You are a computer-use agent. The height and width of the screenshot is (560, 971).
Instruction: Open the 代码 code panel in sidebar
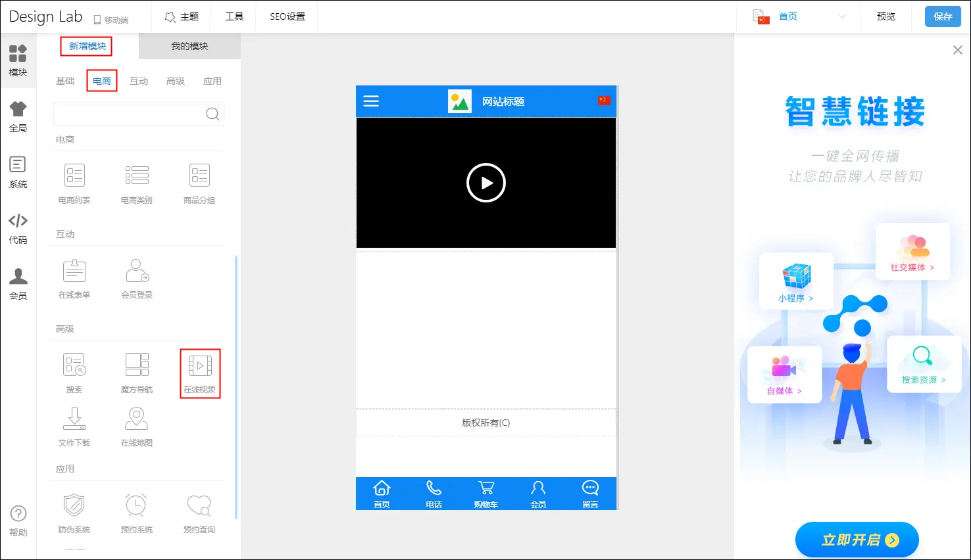click(x=18, y=228)
